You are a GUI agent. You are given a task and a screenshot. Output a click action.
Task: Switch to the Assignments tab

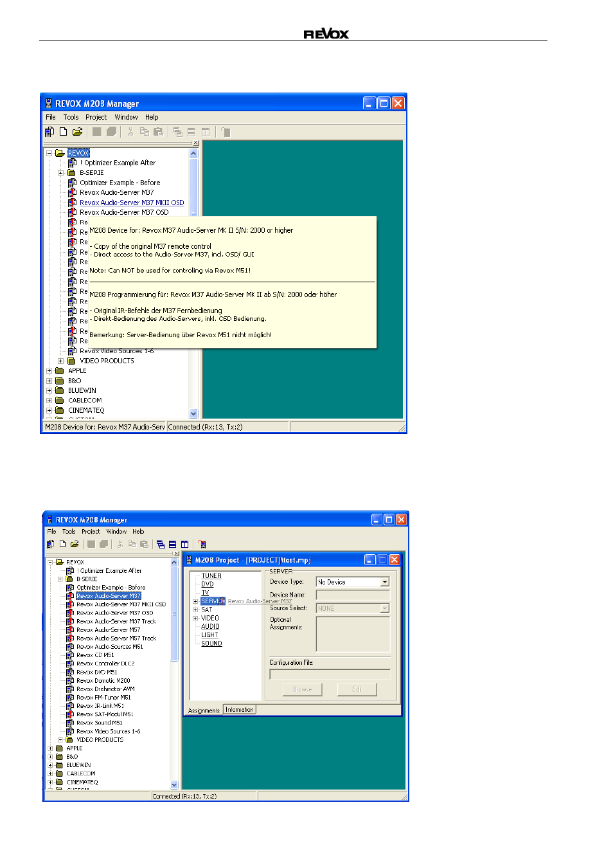204,710
